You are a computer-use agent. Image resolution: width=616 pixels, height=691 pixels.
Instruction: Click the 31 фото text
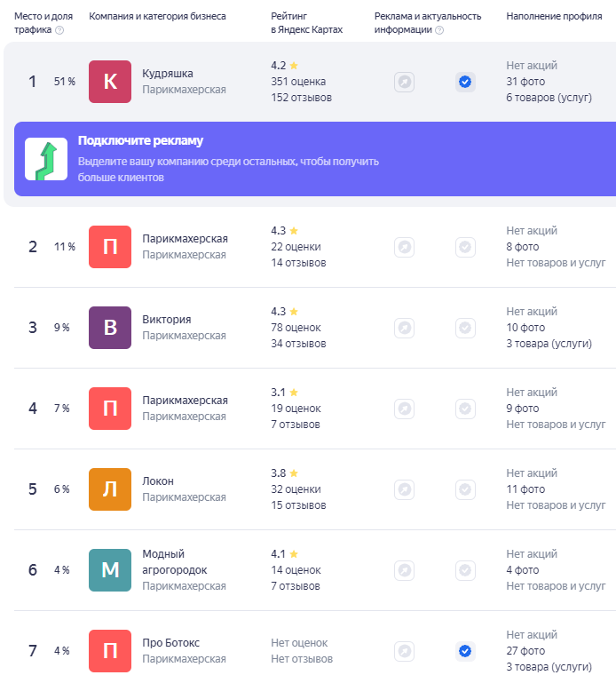pyautogui.click(x=525, y=82)
